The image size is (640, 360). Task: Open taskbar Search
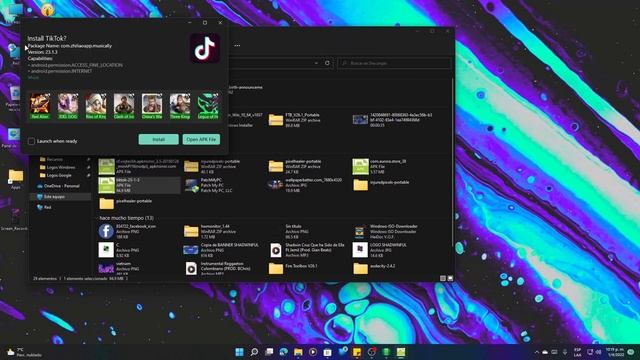(x=254, y=352)
